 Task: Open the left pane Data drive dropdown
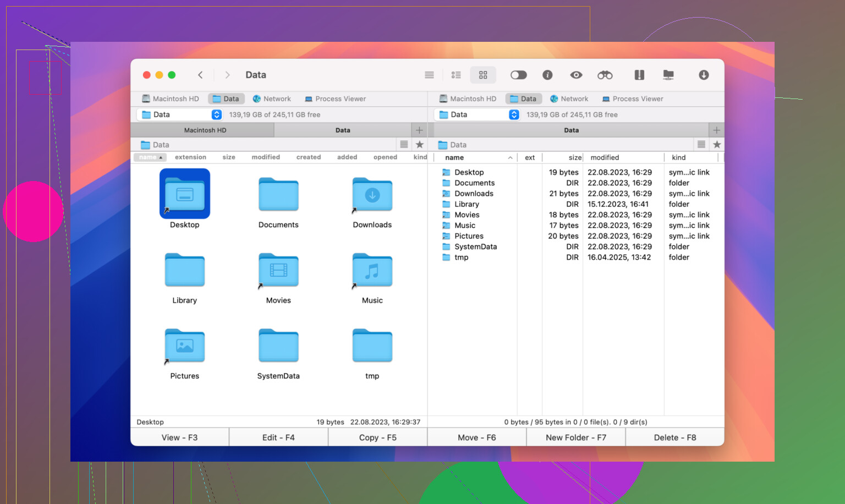click(x=217, y=114)
